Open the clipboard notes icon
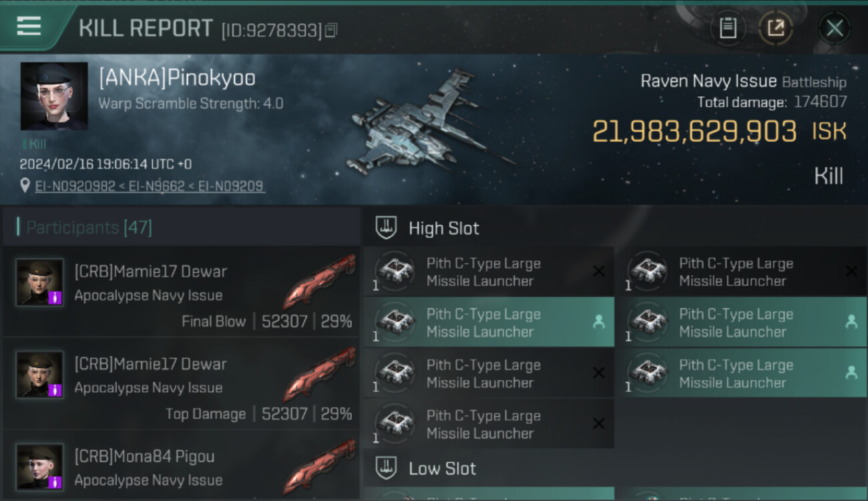Screen dimensions: 868x501 pyautogui.click(x=728, y=28)
